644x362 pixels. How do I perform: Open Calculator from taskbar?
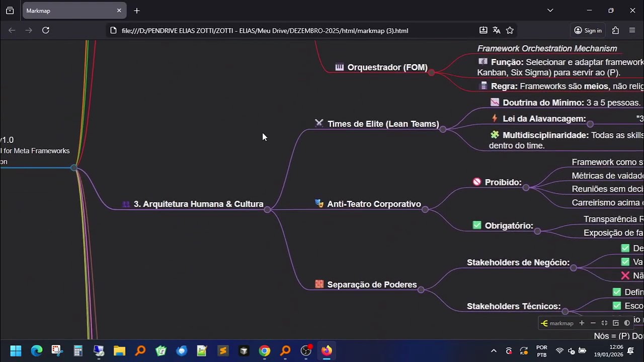78,351
